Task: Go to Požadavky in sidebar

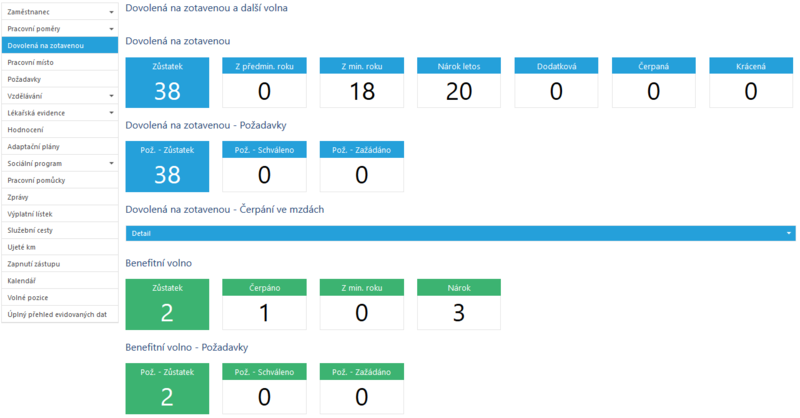Action: pos(60,79)
